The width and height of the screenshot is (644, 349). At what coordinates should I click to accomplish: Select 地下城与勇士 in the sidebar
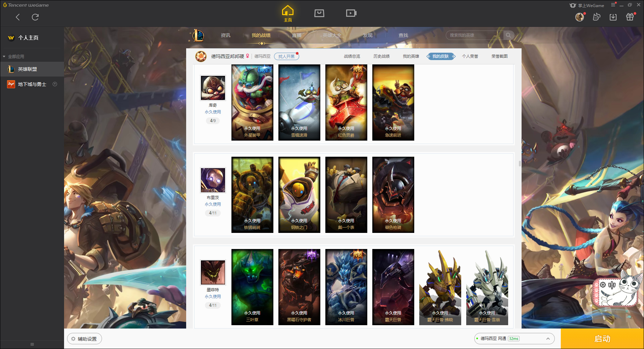[x=32, y=84]
